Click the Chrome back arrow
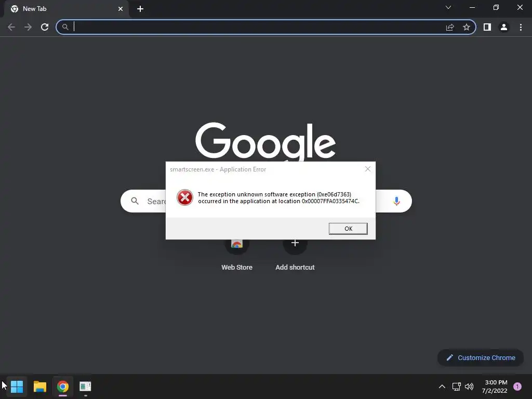This screenshot has width=532, height=399. pos(11,27)
